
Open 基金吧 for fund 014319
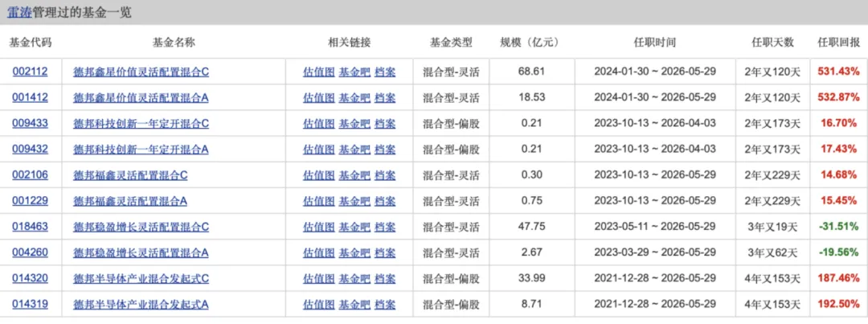point(354,304)
